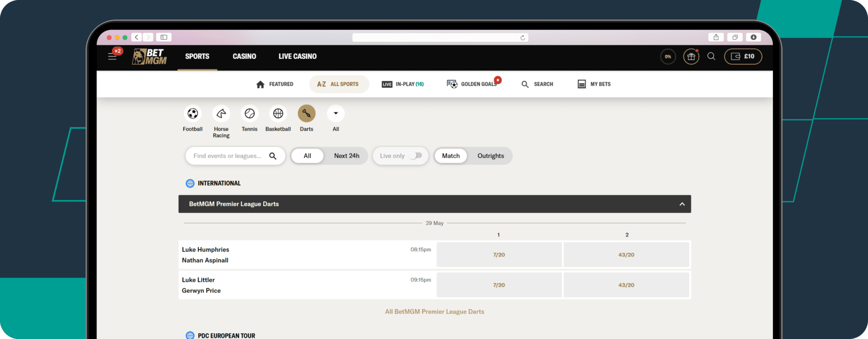Select the Darts sport icon

pyautogui.click(x=307, y=113)
